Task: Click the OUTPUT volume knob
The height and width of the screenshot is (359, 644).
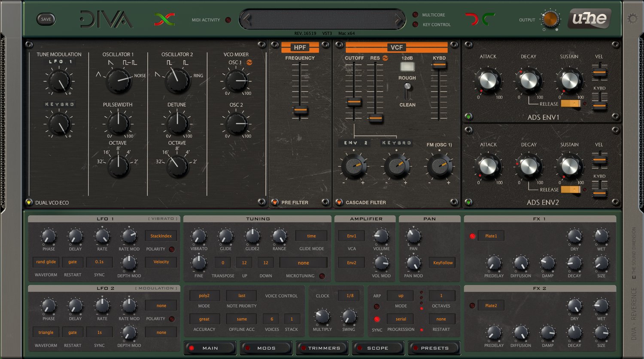Action: click(x=550, y=19)
